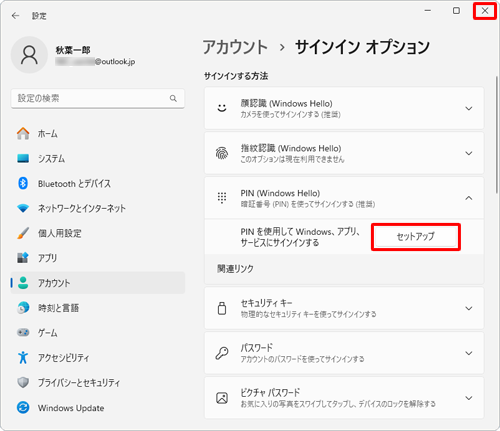500x431 pixels.
Task: Expand 指紋認識 (Windows Hello) chevron
Action: tap(469, 153)
